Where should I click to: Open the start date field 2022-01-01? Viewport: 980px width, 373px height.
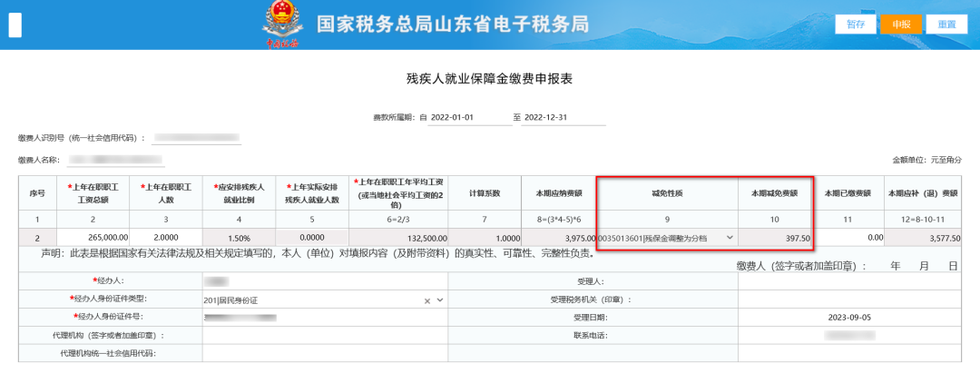pyautogui.click(x=470, y=117)
